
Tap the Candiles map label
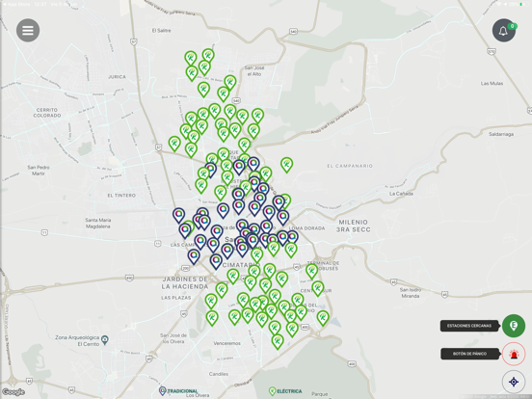(219, 374)
